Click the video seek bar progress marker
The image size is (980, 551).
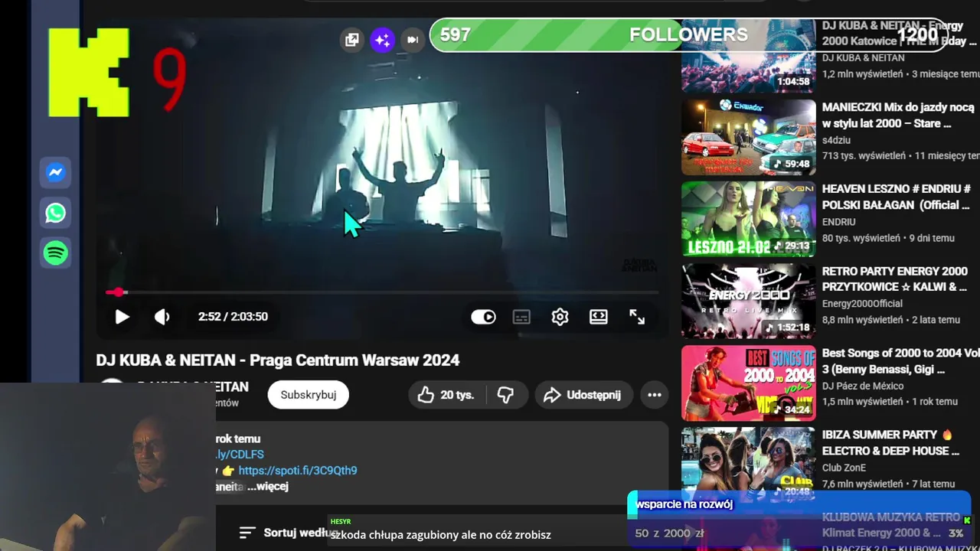116,292
